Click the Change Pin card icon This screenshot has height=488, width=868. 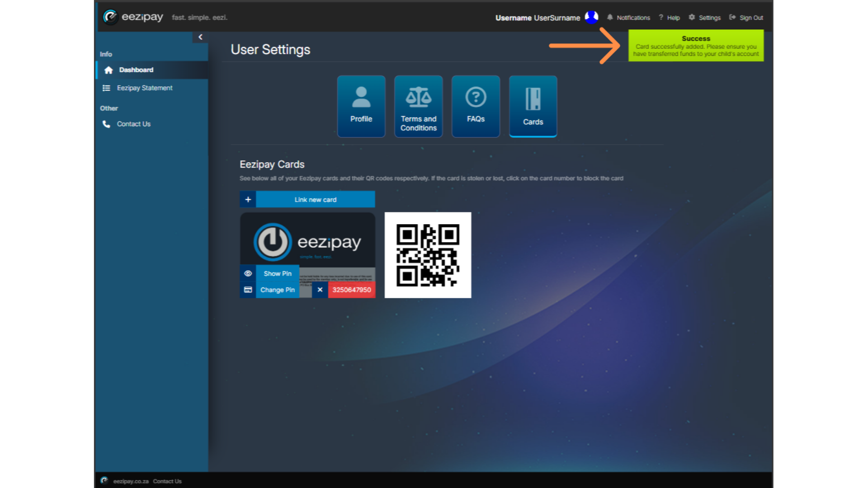pos(248,290)
